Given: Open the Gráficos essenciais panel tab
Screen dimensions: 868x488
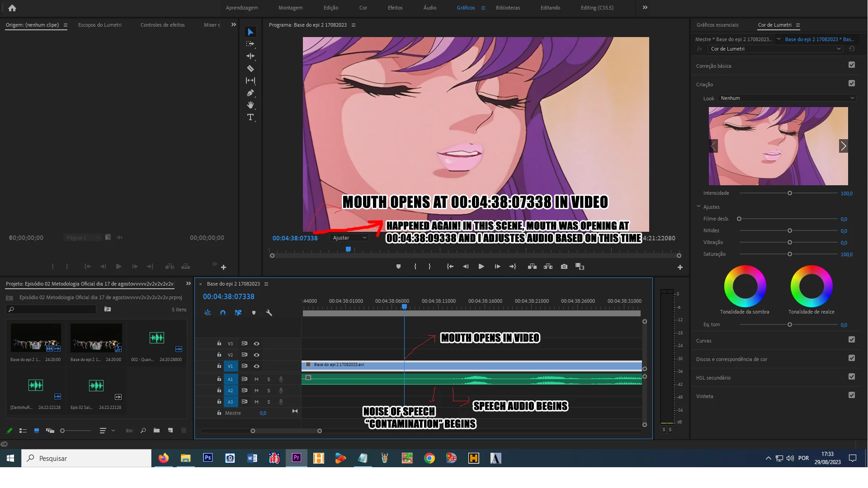Looking at the screenshot, I should (717, 25).
